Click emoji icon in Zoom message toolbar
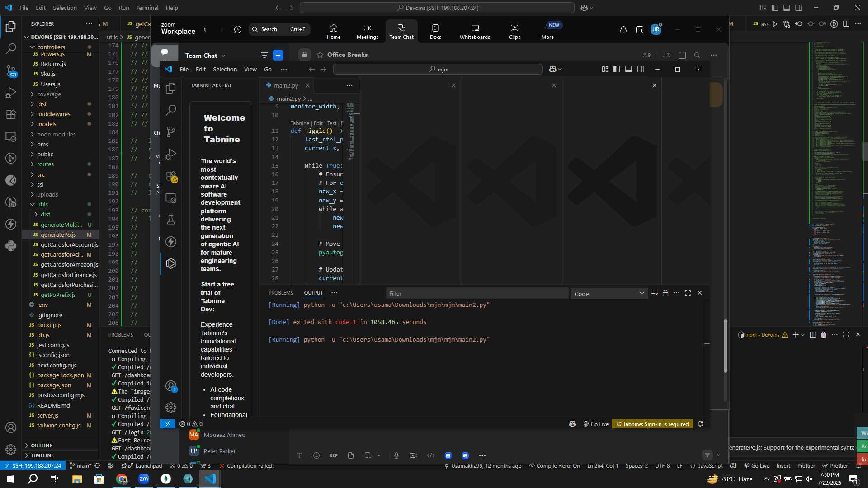The image size is (868, 488). click(x=316, y=455)
